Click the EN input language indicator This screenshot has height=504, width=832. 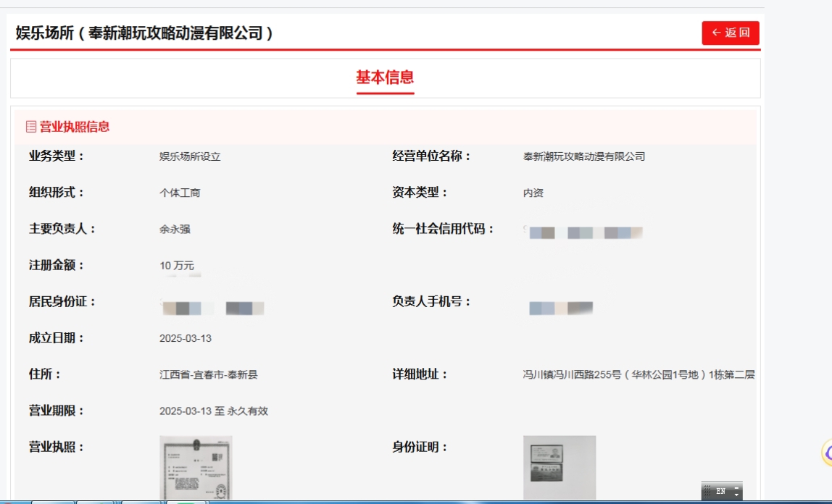click(720, 491)
